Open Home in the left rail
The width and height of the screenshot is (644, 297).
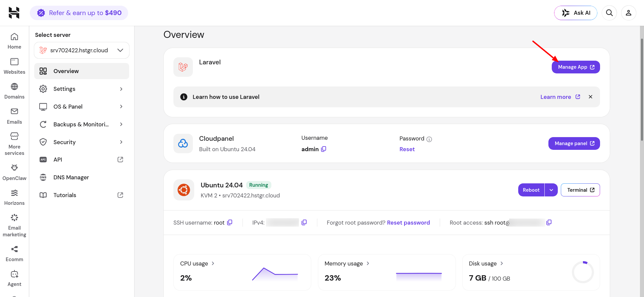(14, 41)
